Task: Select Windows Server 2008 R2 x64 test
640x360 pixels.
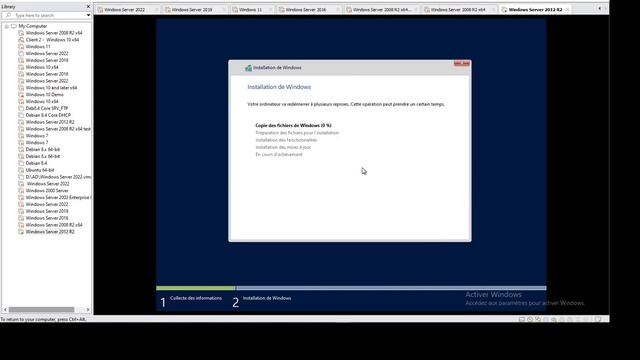Action: [58, 129]
